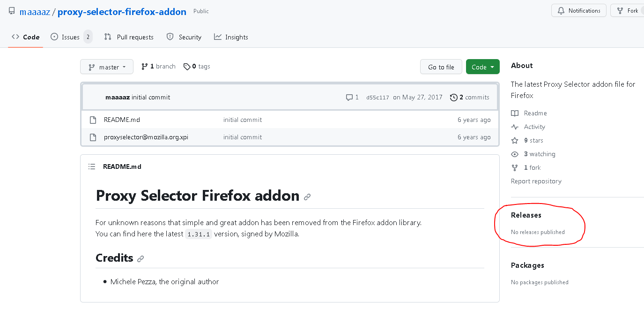Open initial commit message in README.md row
Image resolution: width=644 pixels, height=325 pixels.
(x=243, y=120)
